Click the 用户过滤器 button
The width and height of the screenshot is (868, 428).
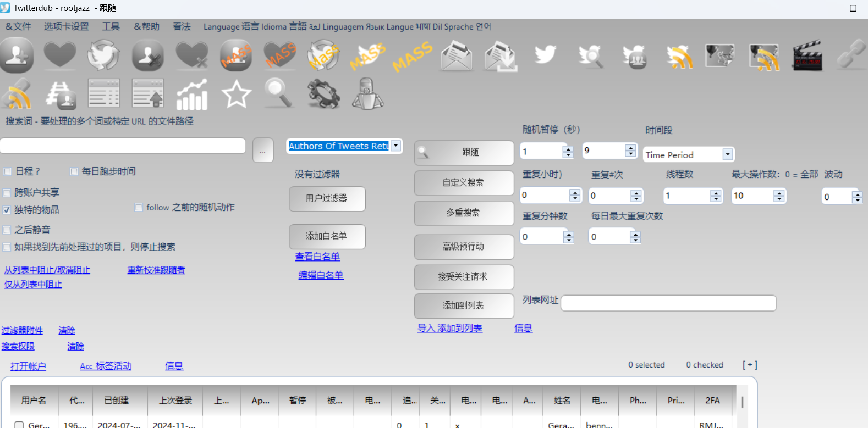coord(327,198)
